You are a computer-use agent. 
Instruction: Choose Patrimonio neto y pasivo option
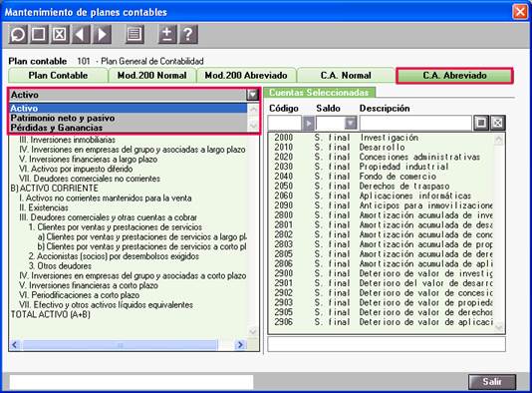click(x=129, y=119)
